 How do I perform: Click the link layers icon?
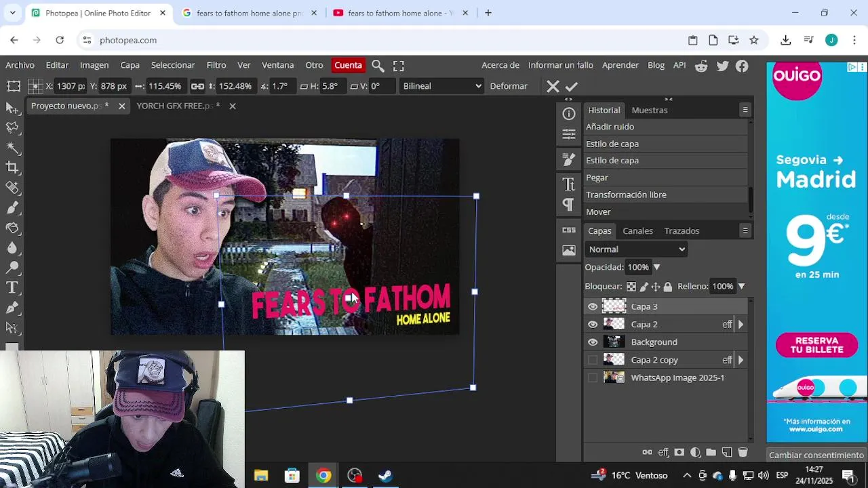pos(647,452)
